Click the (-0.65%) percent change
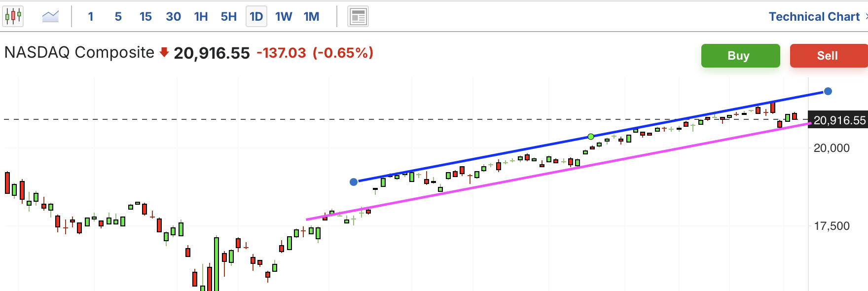The width and height of the screenshot is (868, 291). pos(343,53)
